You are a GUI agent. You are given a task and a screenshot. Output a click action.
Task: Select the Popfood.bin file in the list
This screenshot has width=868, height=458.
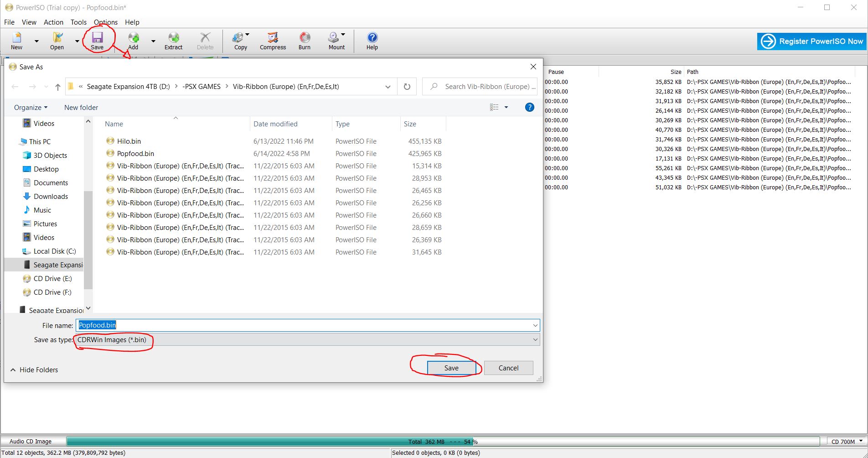(x=135, y=154)
